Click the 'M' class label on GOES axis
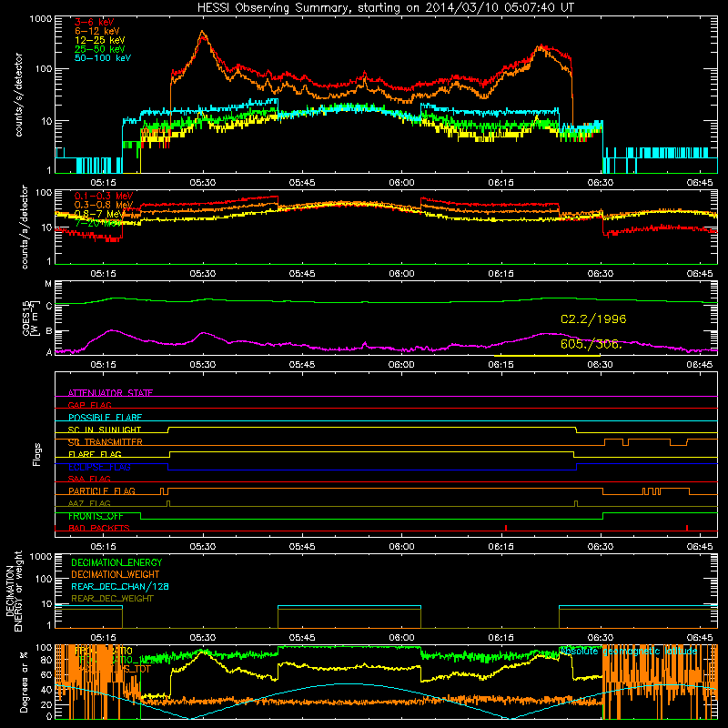Viewport: 728px width, 728px height. 49,284
